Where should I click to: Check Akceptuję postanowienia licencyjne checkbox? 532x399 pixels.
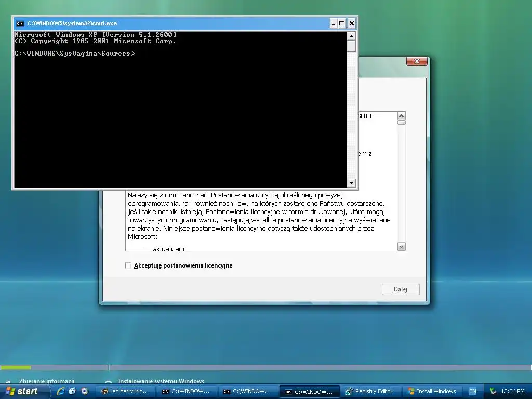[x=128, y=265]
